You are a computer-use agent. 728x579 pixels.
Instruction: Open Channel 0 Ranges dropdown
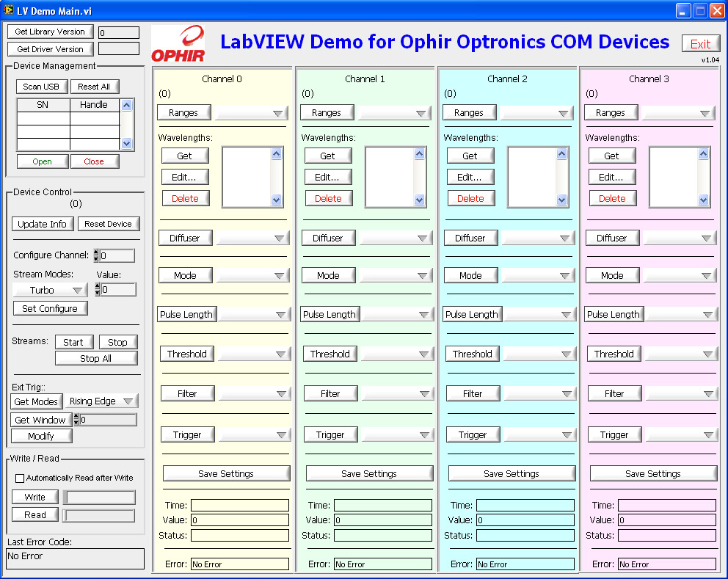[252, 113]
